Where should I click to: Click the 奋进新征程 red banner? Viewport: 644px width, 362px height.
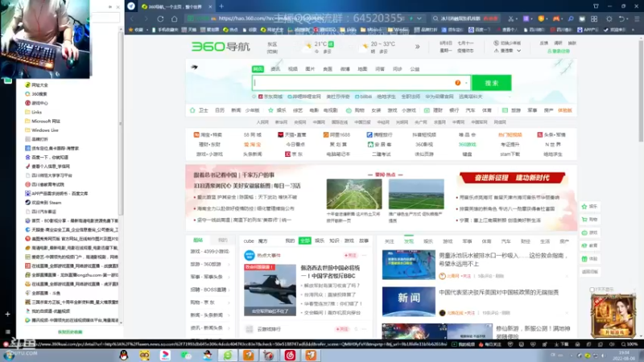(x=512, y=178)
